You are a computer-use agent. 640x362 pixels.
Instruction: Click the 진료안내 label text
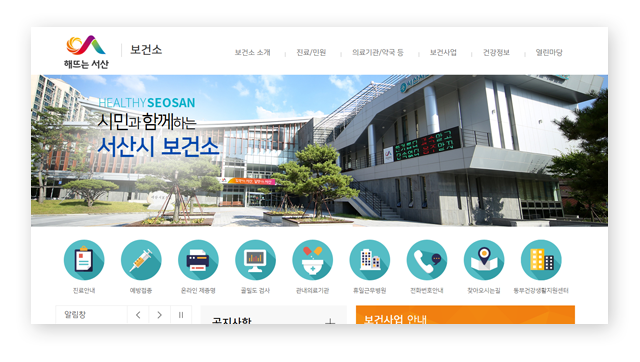(x=84, y=291)
